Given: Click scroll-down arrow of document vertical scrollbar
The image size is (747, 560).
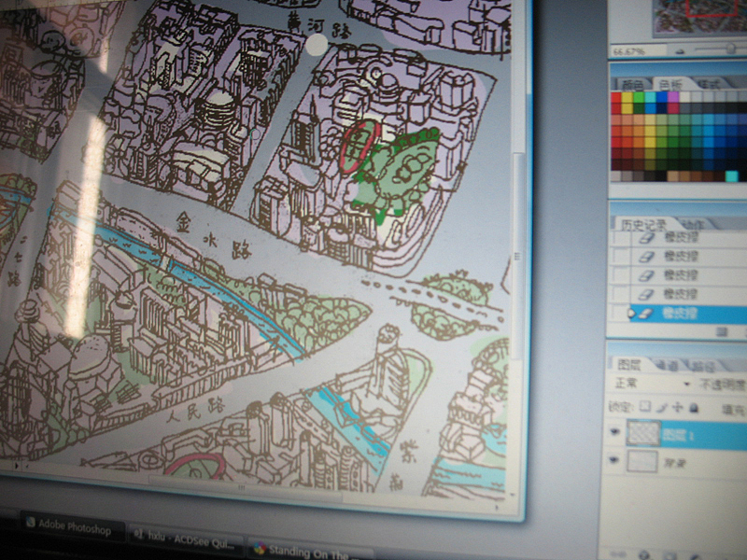Looking at the screenshot, I should (x=512, y=496).
